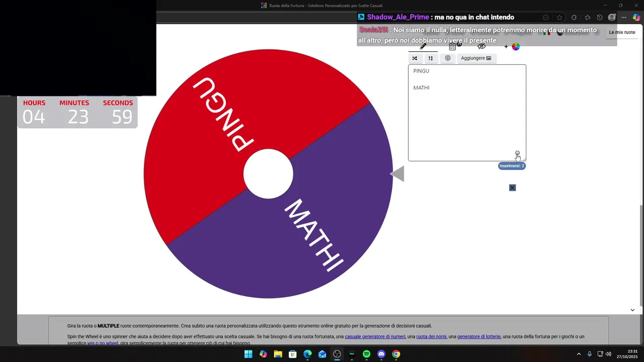
Task: Open the clock and date 23:31
Action: click(627, 354)
